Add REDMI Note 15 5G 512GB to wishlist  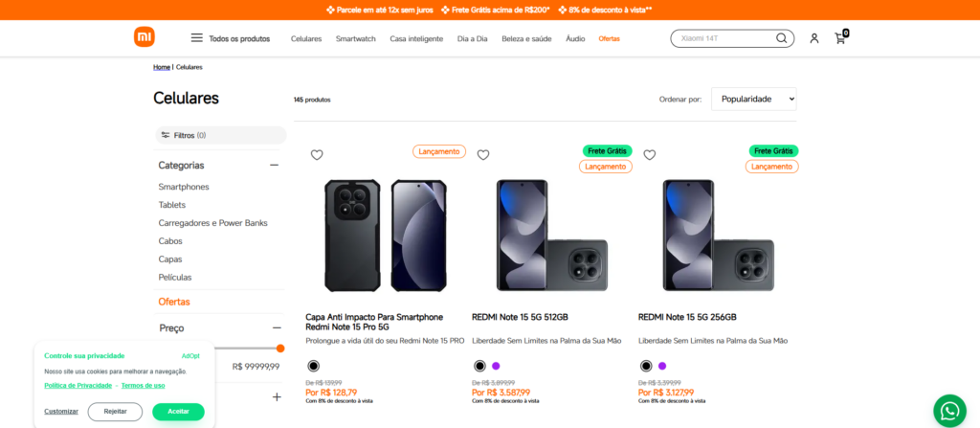(x=483, y=155)
